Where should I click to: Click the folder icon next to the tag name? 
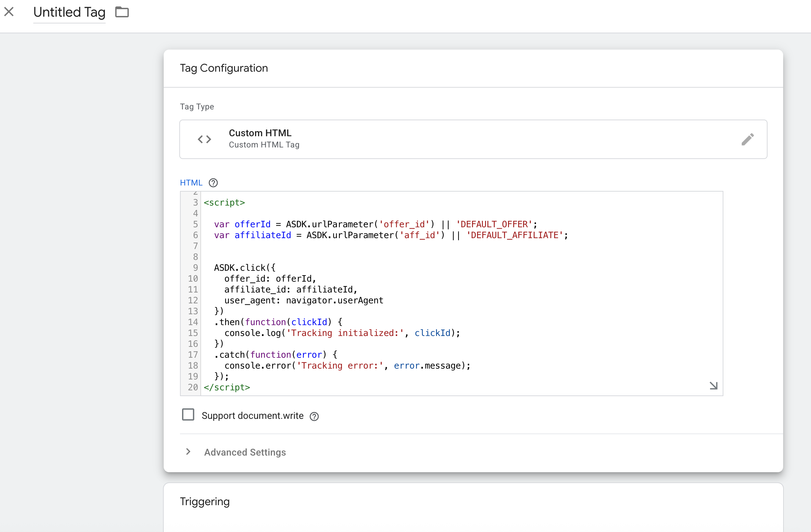tap(122, 12)
